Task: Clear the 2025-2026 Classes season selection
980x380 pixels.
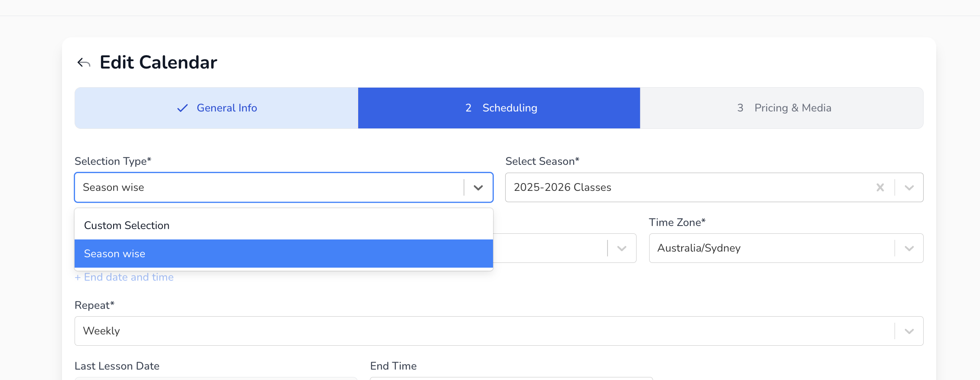Action: click(x=880, y=187)
